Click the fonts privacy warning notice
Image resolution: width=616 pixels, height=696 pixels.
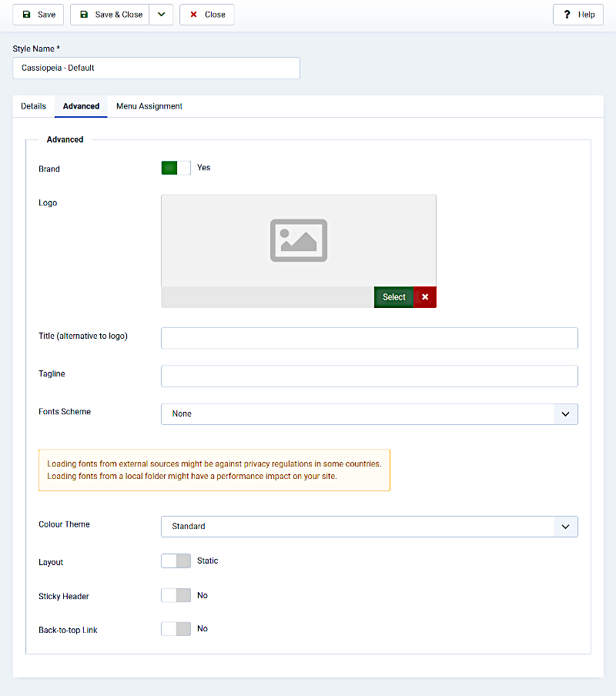tap(214, 470)
